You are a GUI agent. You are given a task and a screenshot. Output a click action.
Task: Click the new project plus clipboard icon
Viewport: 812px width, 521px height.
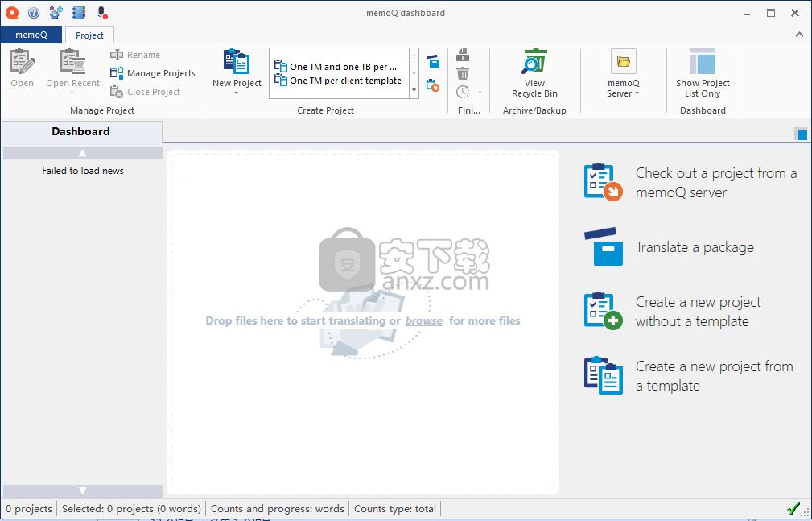coord(604,311)
